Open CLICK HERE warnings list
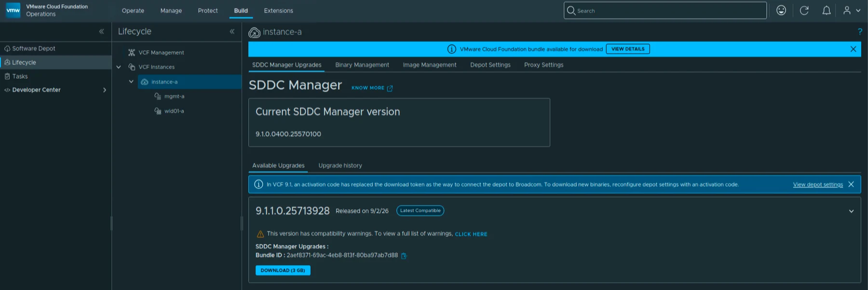 pos(471,234)
